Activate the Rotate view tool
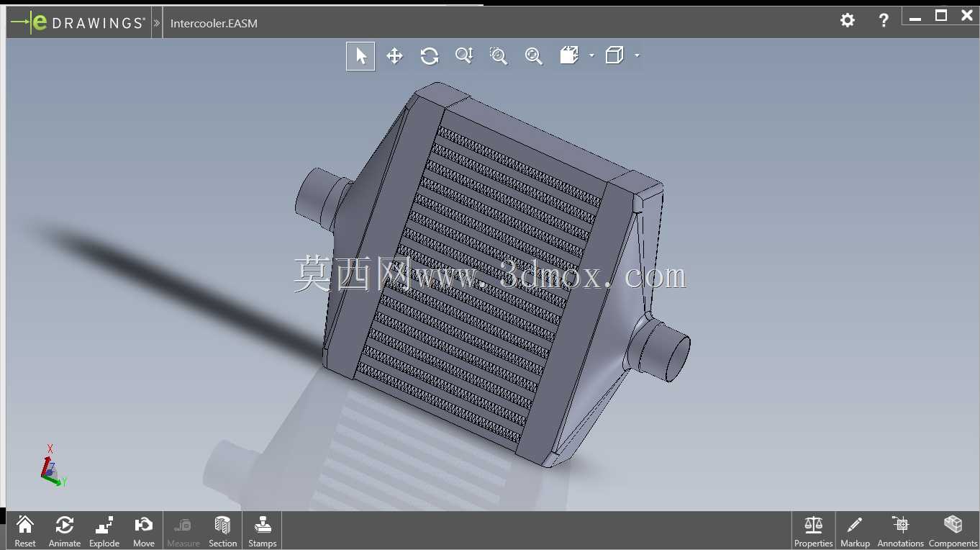Image resolution: width=980 pixels, height=550 pixels. (430, 56)
